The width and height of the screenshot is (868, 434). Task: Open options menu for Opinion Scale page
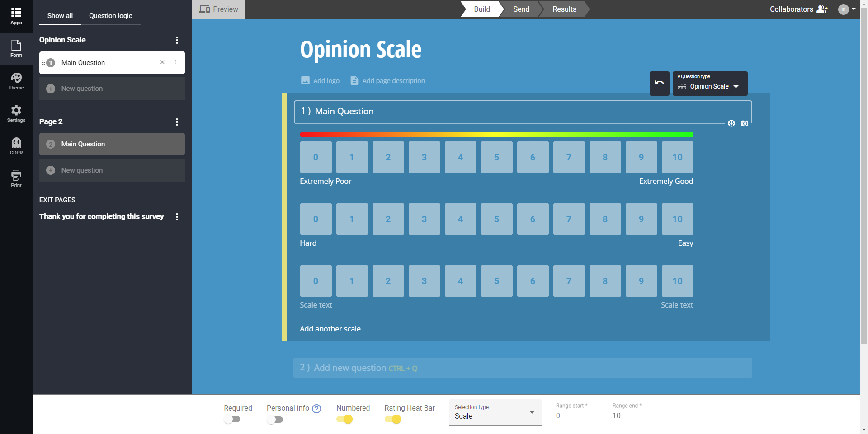point(177,40)
